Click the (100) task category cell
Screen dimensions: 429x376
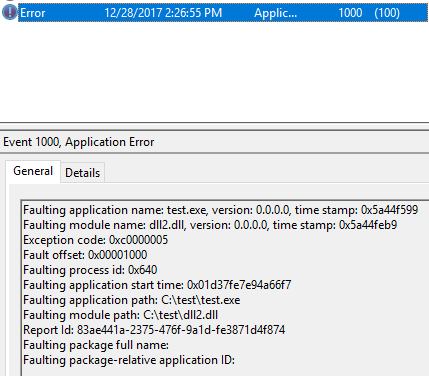[x=387, y=13]
